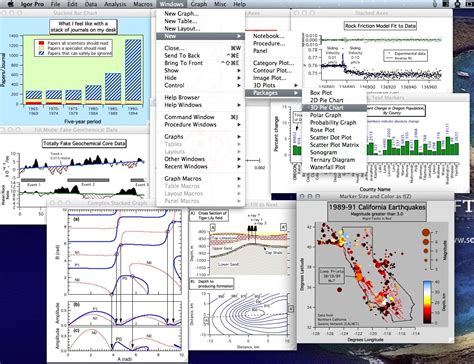Screen dimensions: 474x364
Task: Click 'Marker Size and Color as f(Z)' title bar
Action: [375, 196]
